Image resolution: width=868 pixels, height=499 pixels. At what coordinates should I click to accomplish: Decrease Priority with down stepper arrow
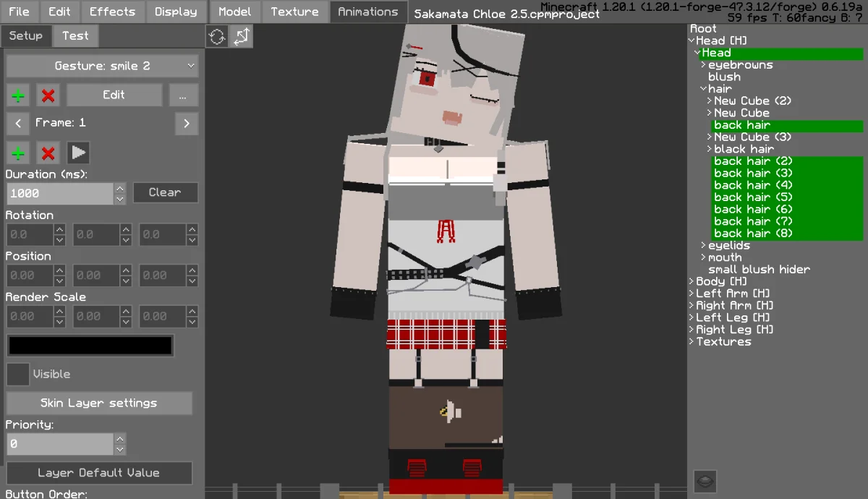pos(120,449)
